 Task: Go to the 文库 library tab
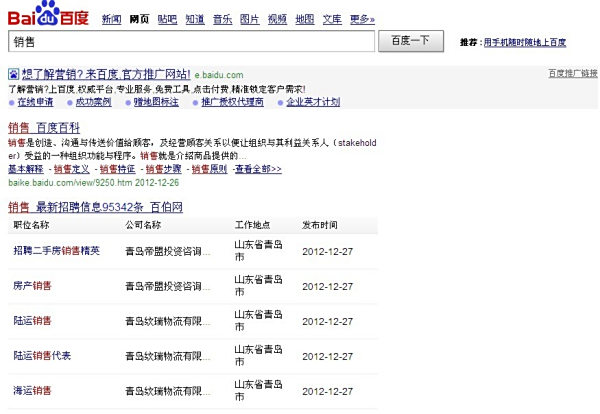click(x=332, y=19)
